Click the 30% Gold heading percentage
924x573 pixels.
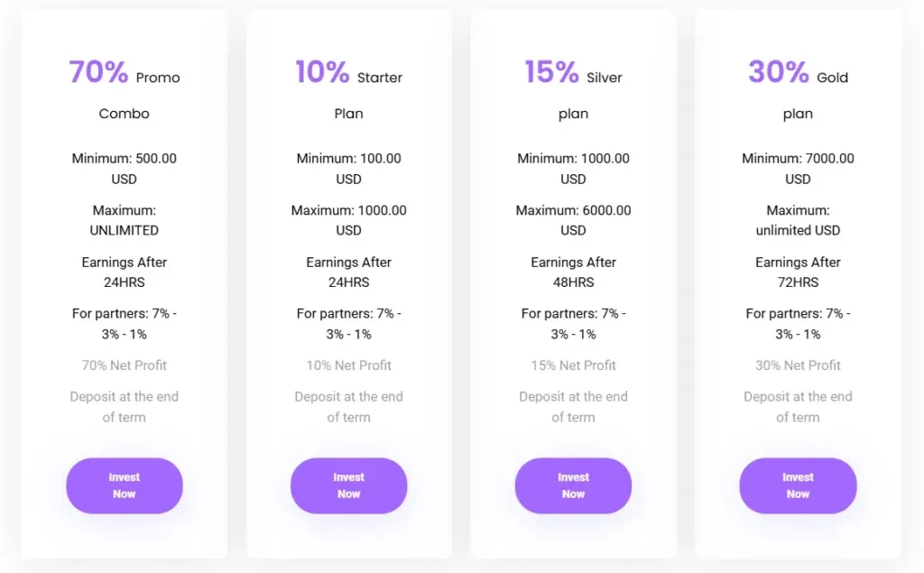tap(778, 72)
